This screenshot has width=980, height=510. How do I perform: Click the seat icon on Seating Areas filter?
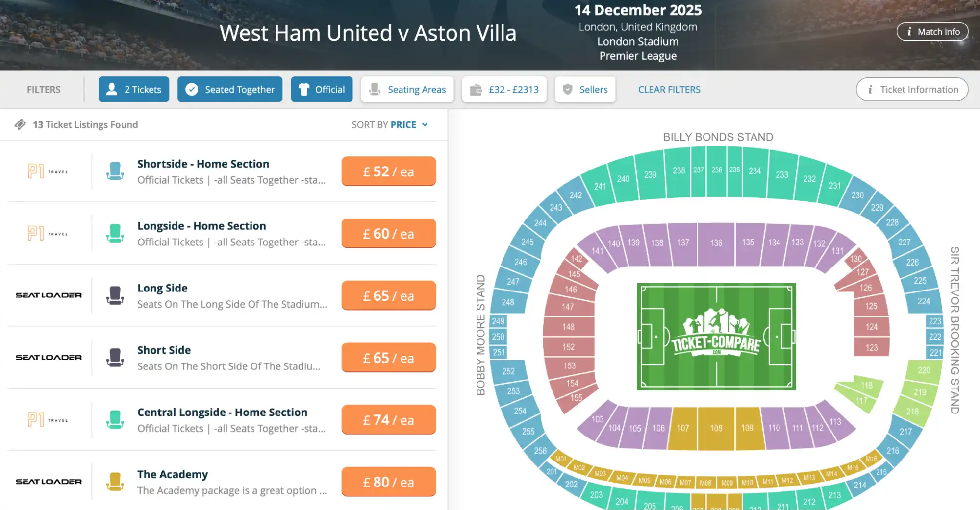click(x=375, y=89)
